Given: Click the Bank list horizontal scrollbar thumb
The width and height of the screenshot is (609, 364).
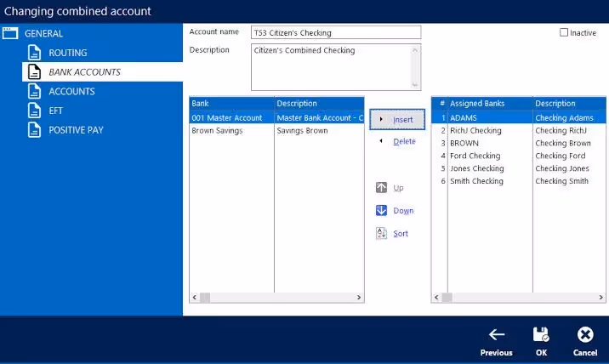Looking at the screenshot, I should tap(205, 298).
